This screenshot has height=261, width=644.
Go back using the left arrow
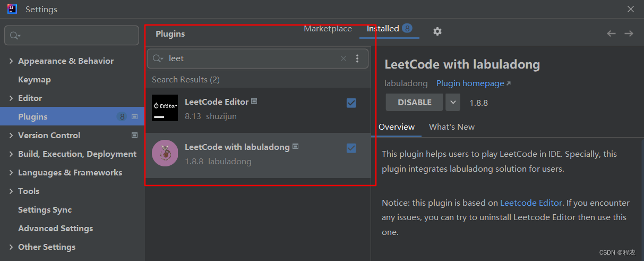point(611,33)
